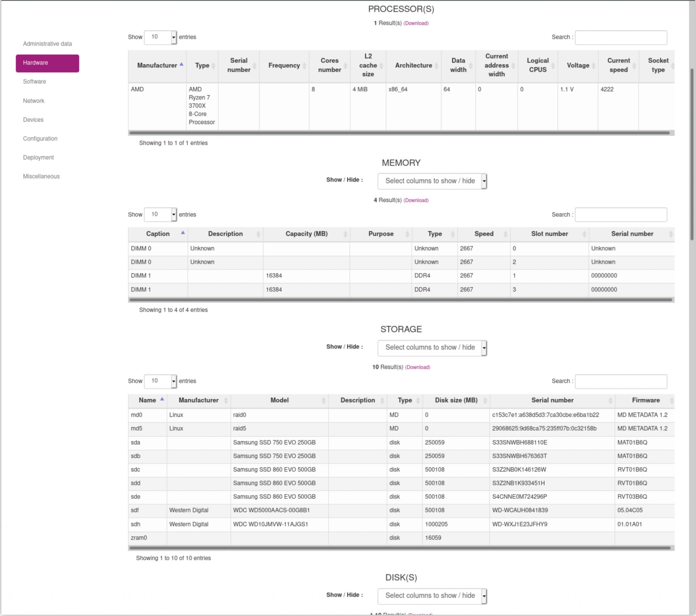Image resolution: width=696 pixels, height=616 pixels.
Task: Sort storage table by Serial number
Action: click(x=552, y=400)
